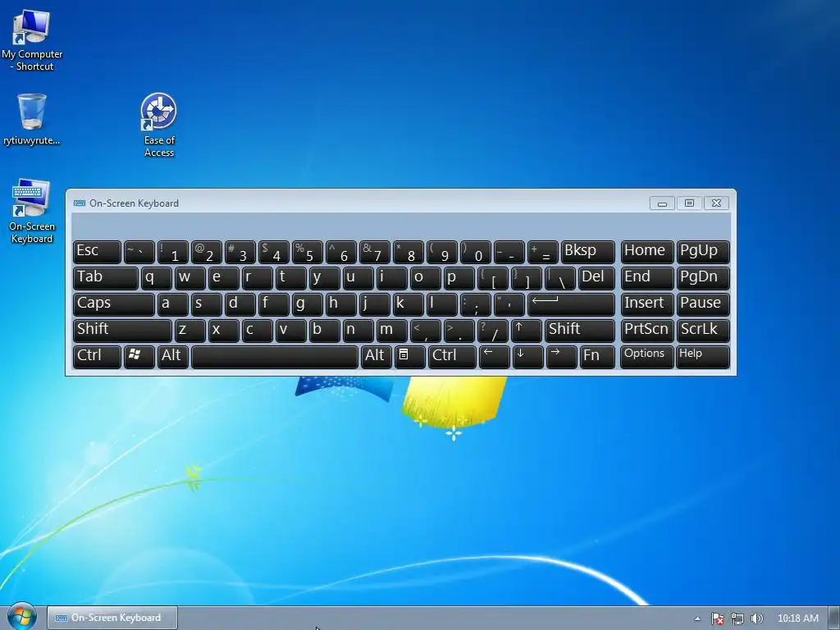Image resolution: width=840 pixels, height=630 pixels.
Task: Open My Computer shortcut on desktop
Action: click(32, 40)
